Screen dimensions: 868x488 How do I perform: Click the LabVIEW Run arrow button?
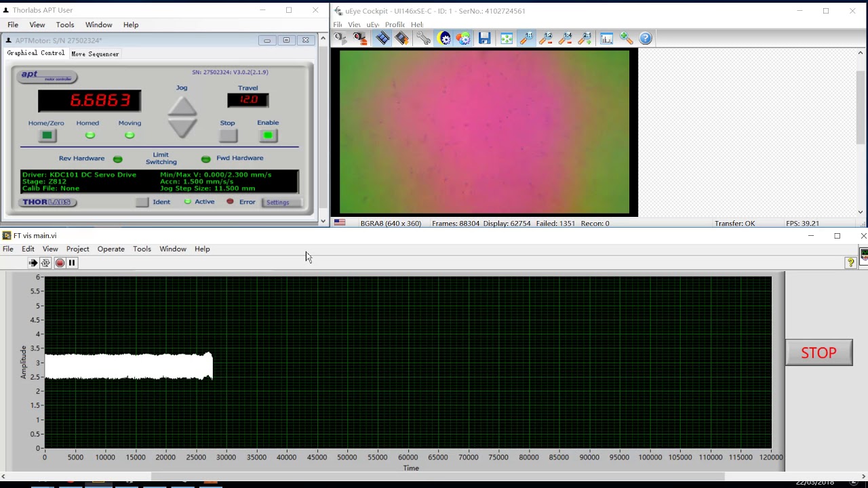33,263
